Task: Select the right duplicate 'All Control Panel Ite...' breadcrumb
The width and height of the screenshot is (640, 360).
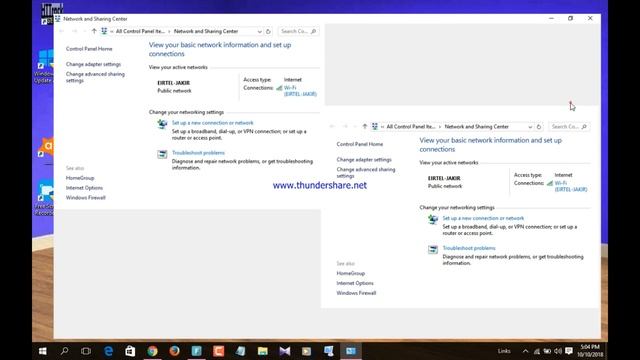Action: click(x=411, y=127)
